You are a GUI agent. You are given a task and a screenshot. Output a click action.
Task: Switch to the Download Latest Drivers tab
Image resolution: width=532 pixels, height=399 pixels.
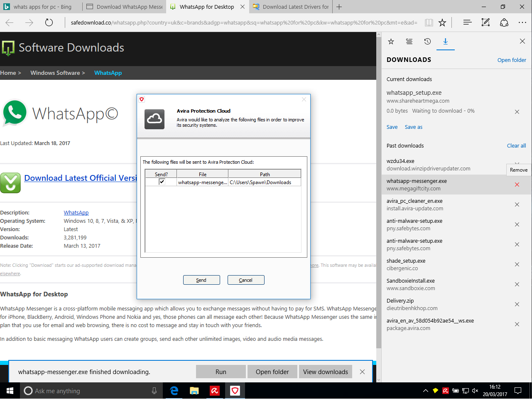click(x=291, y=7)
